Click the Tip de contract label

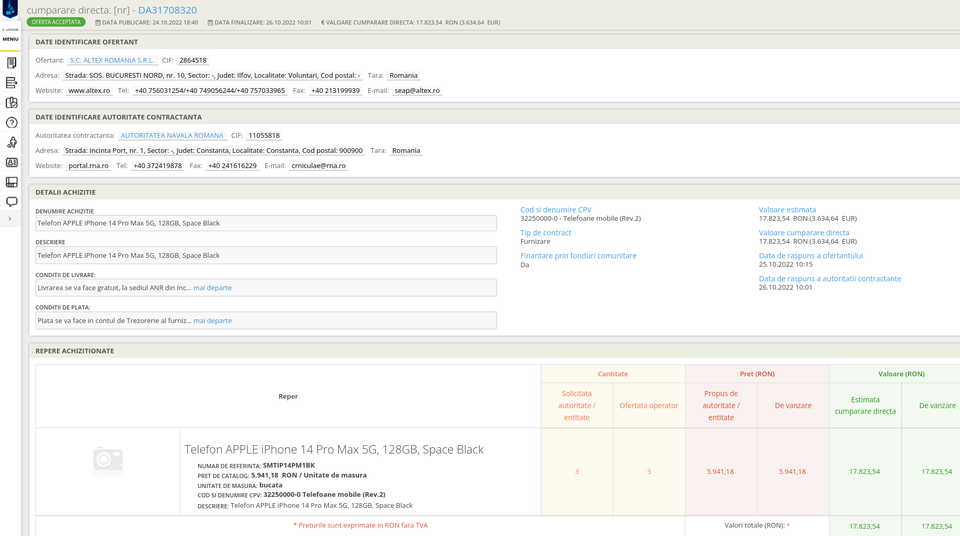tap(546, 233)
